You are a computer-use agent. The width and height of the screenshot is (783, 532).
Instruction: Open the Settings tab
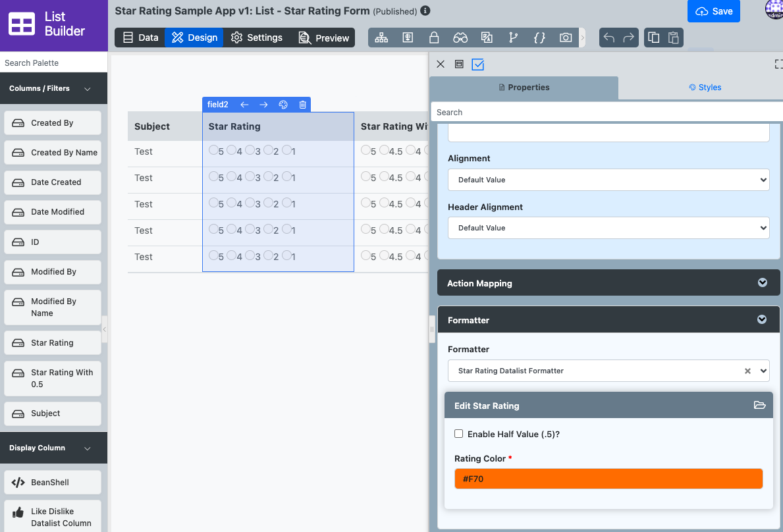tap(257, 38)
